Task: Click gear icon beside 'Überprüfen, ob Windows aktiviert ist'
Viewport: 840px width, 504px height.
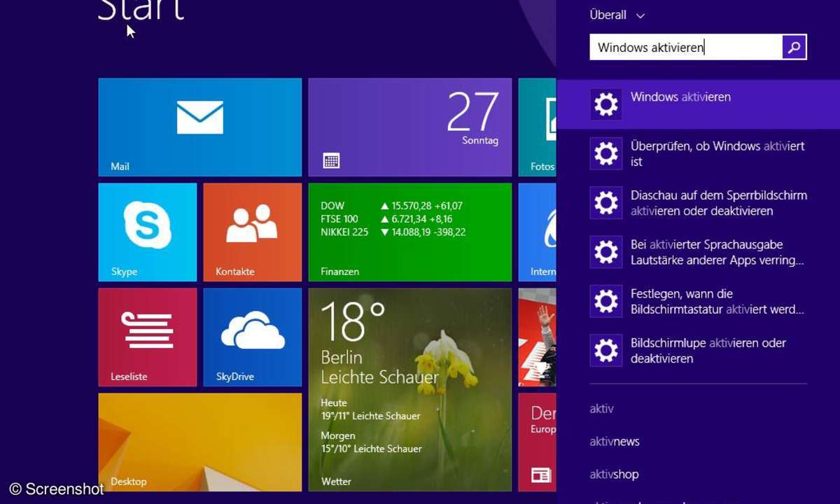Action: click(606, 153)
